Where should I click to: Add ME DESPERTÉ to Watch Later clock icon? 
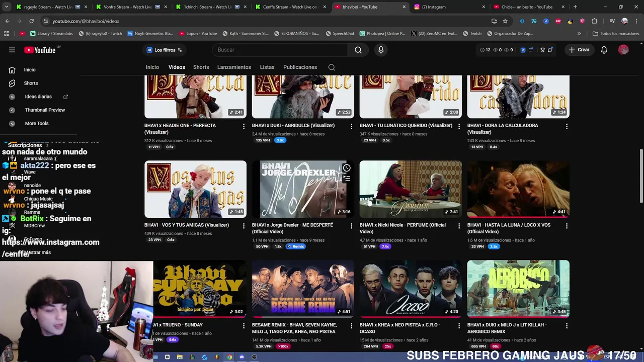(x=347, y=168)
